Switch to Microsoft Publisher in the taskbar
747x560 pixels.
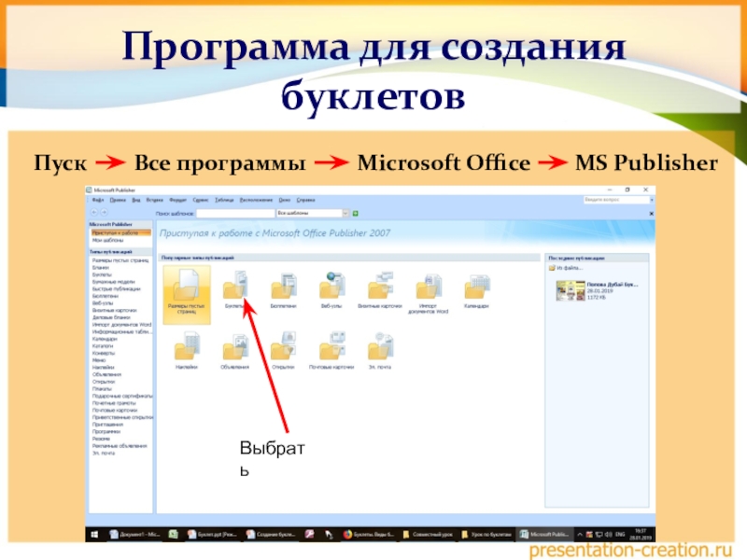coord(544,534)
